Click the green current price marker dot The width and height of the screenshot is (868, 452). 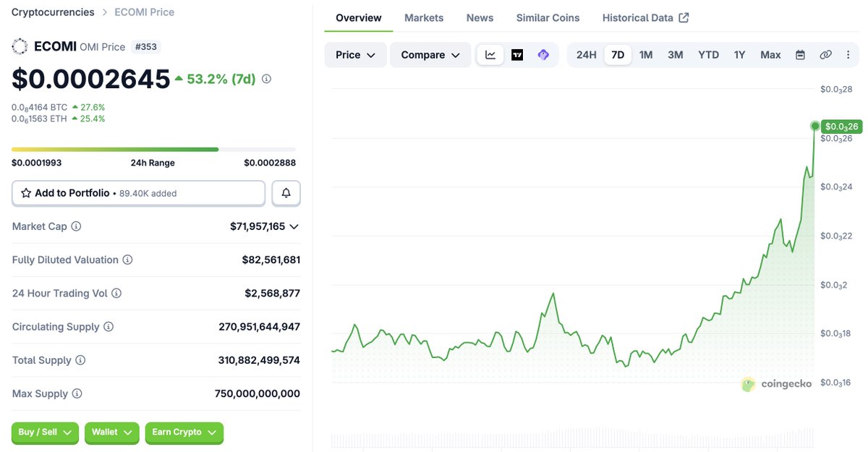click(815, 127)
